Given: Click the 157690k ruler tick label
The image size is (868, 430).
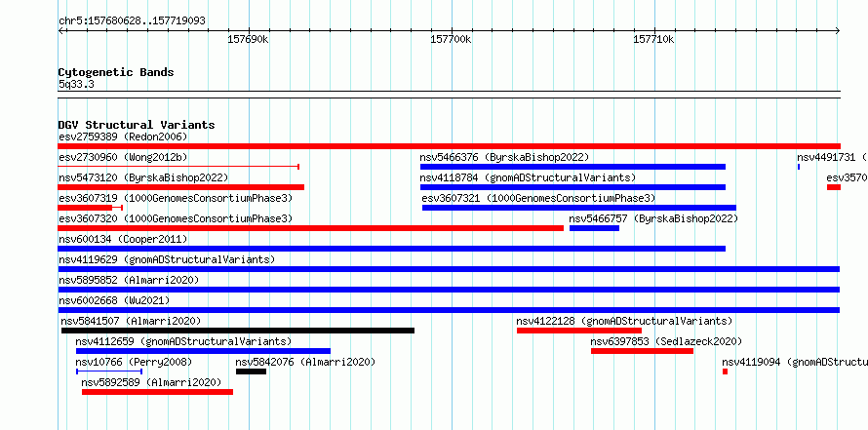Looking at the screenshot, I should [x=248, y=39].
